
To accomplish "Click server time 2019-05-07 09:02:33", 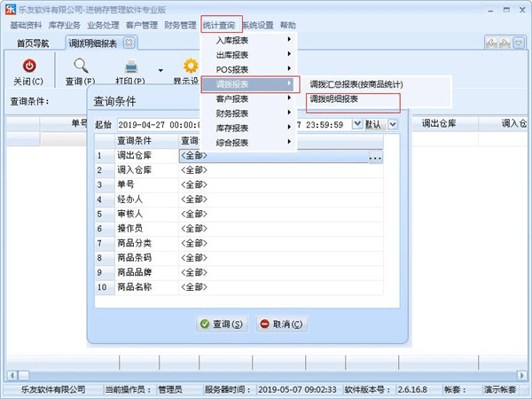I will (297, 389).
